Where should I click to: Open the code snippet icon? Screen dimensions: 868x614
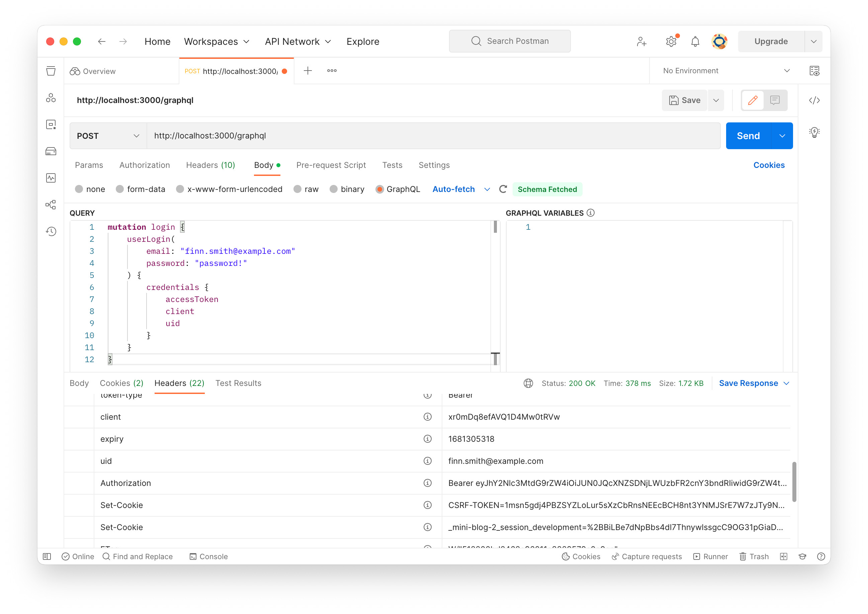[814, 100]
